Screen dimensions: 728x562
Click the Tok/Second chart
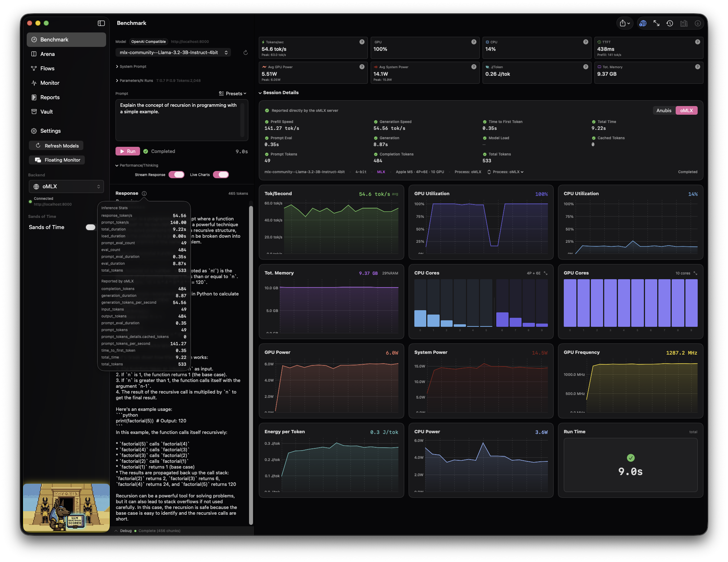tap(331, 222)
